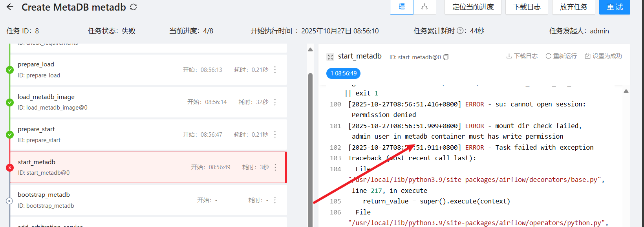Click 重新运行 to rerun start_metadb
This screenshot has width=644, height=227.
click(x=561, y=56)
